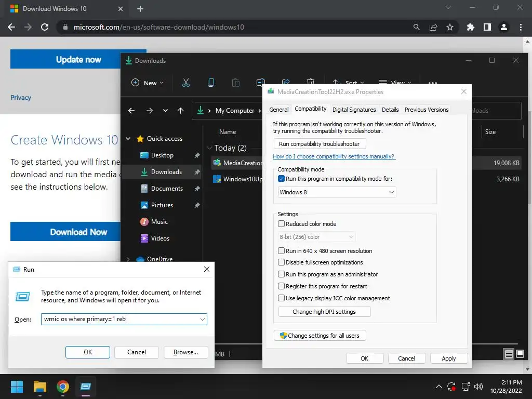
Task: Open the Chrome profile avatar icon
Action: point(504,27)
